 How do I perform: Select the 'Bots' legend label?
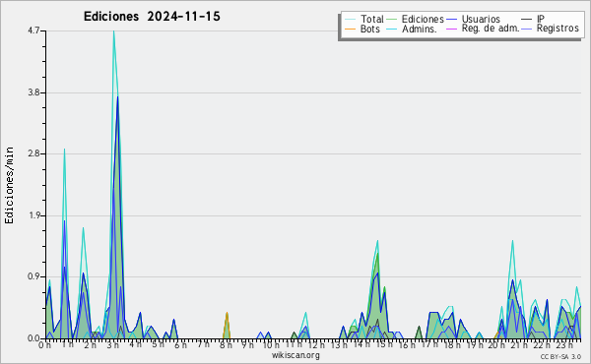coord(370,29)
